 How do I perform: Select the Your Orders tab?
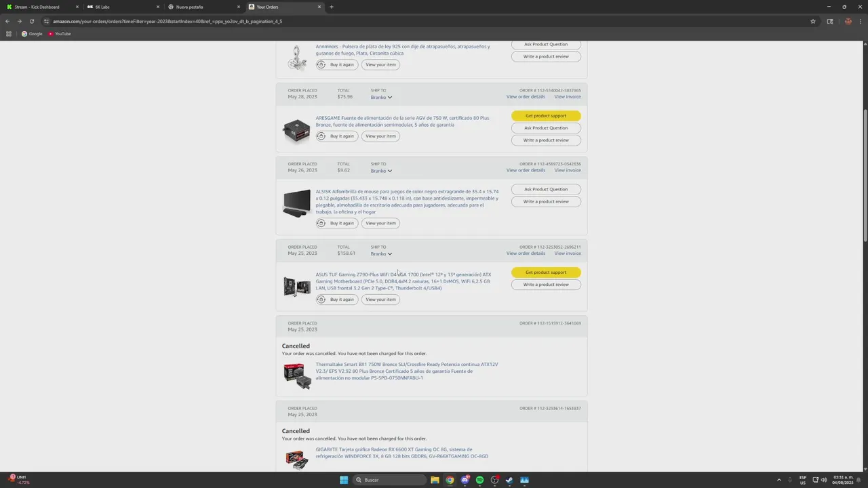pyautogui.click(x=285, y=7)
